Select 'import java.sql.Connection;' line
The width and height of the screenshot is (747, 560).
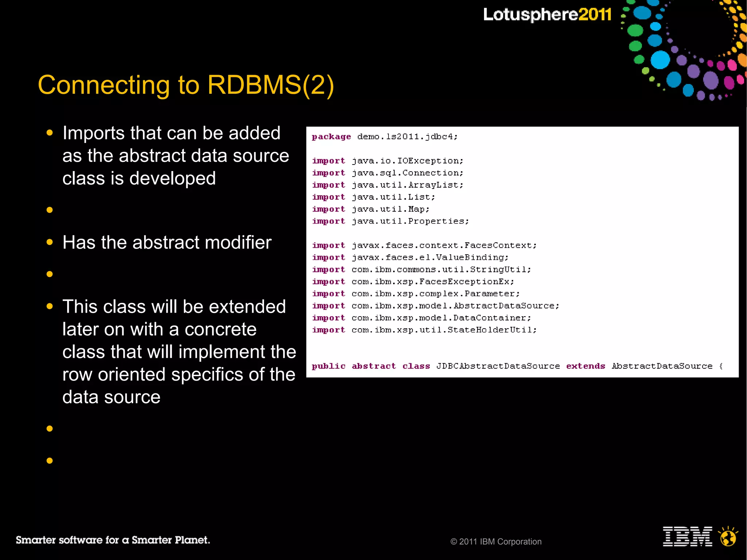(x=388, y=173)
